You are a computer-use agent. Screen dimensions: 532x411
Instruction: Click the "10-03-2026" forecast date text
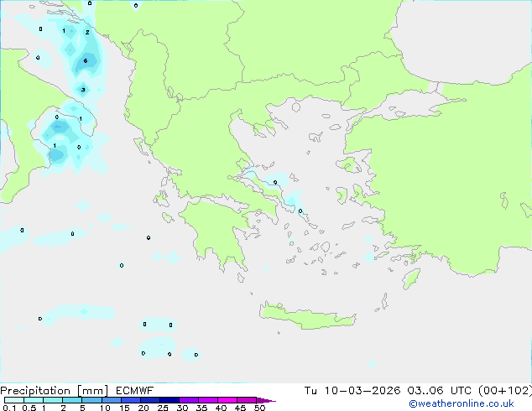pos(362,391)
